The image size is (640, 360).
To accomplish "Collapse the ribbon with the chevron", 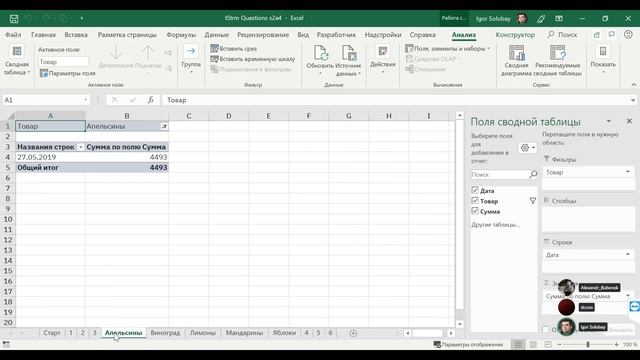I will [x=633, y=85].
